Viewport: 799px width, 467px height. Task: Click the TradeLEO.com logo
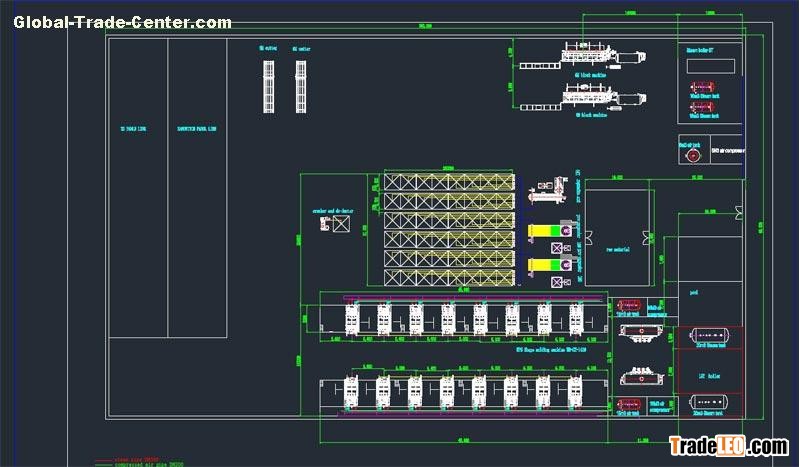(728, 446)
